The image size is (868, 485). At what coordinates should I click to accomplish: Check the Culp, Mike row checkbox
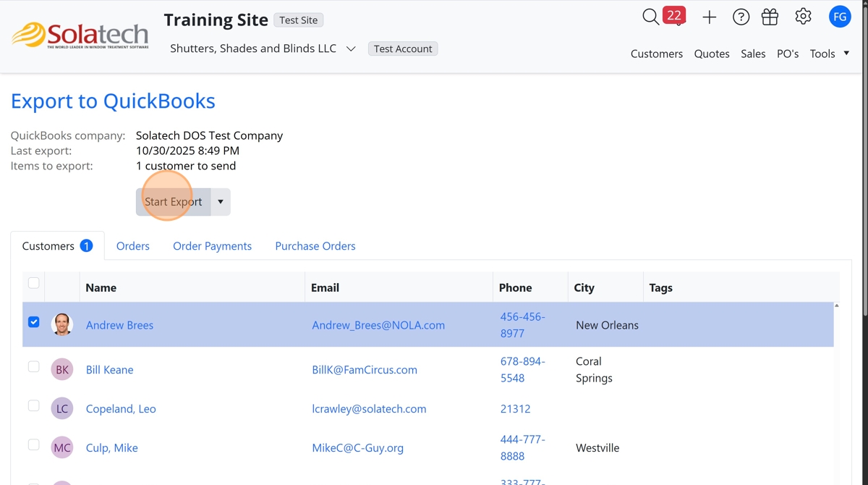click(33, 445)
